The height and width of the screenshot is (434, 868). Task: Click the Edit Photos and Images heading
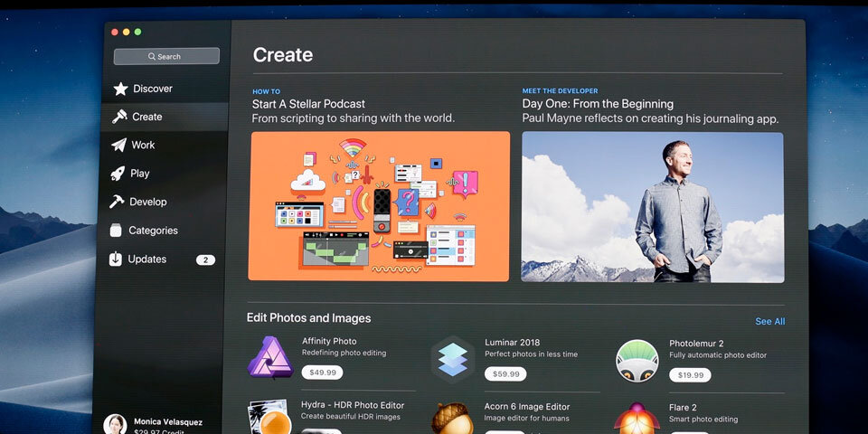pos(309,318)
